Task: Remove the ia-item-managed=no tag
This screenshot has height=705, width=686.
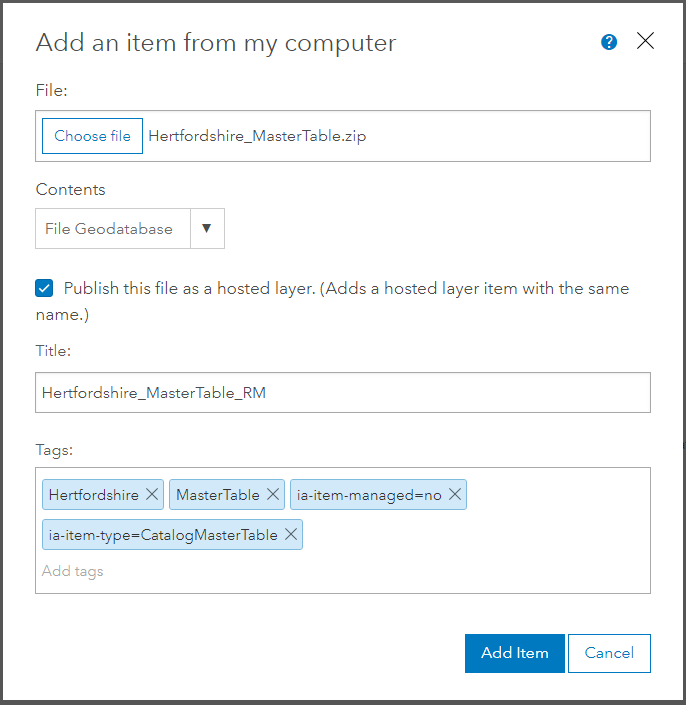Action: pyautogui.click(x=455, y=495)
